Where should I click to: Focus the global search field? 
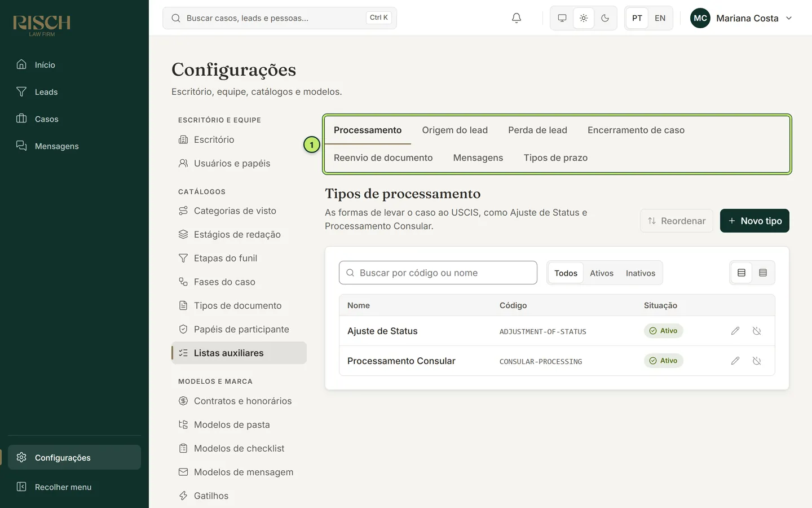(x=280, y=18)
